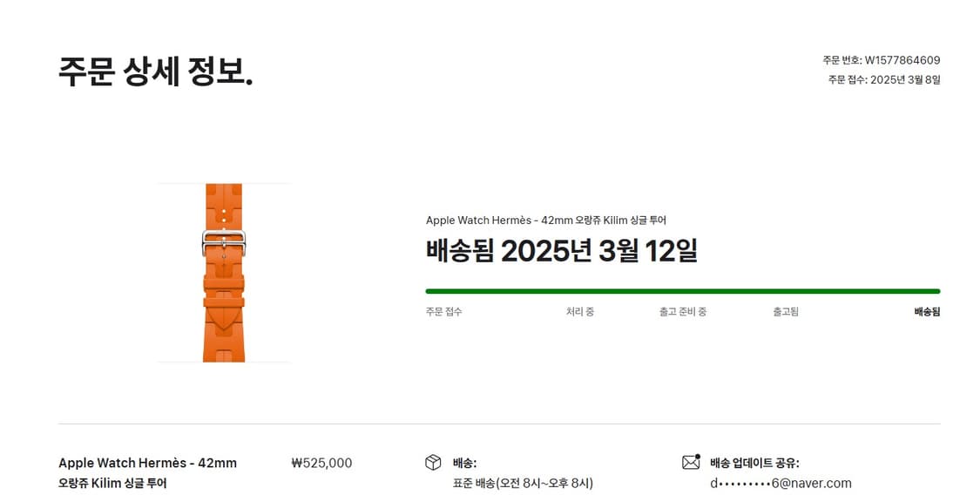Open the orange Kilim band product image
The height and width of the screenshot is (502, 980).
click(x=224, y=273)
